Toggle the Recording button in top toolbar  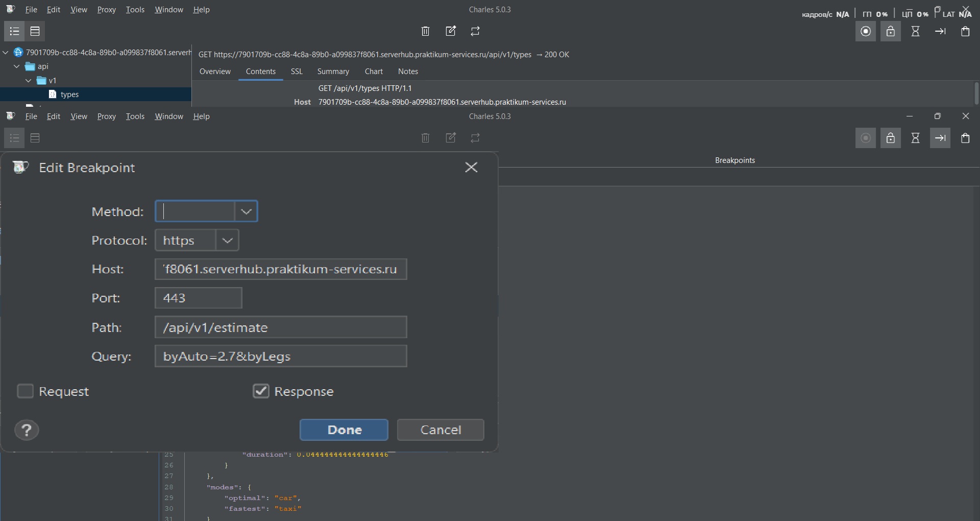[866, 31]
